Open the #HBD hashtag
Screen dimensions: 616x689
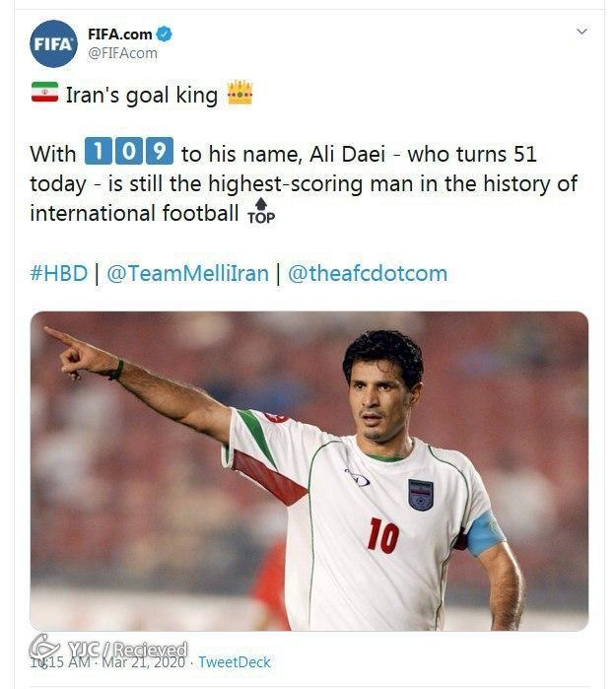[x=58, y=273]
